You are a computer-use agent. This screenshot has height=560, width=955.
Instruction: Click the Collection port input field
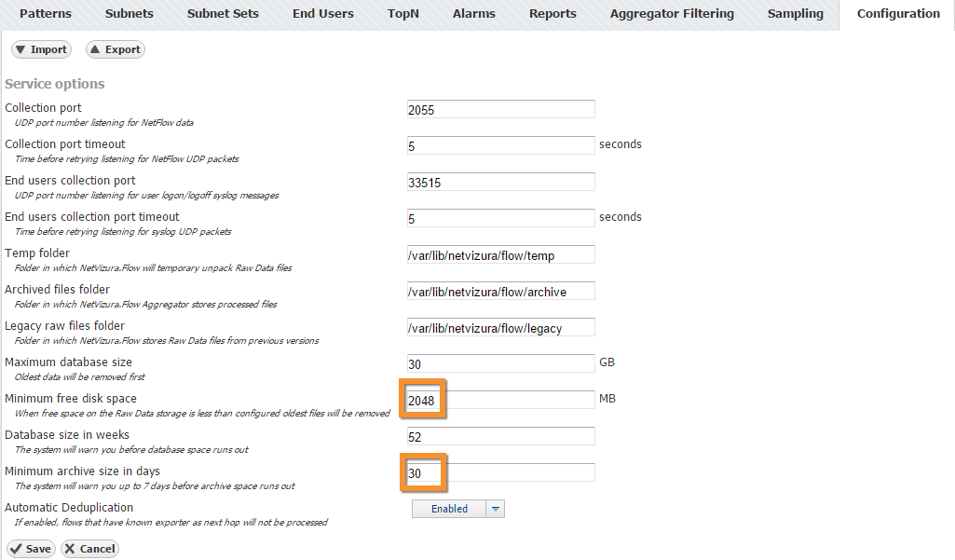tap(500, 109)
